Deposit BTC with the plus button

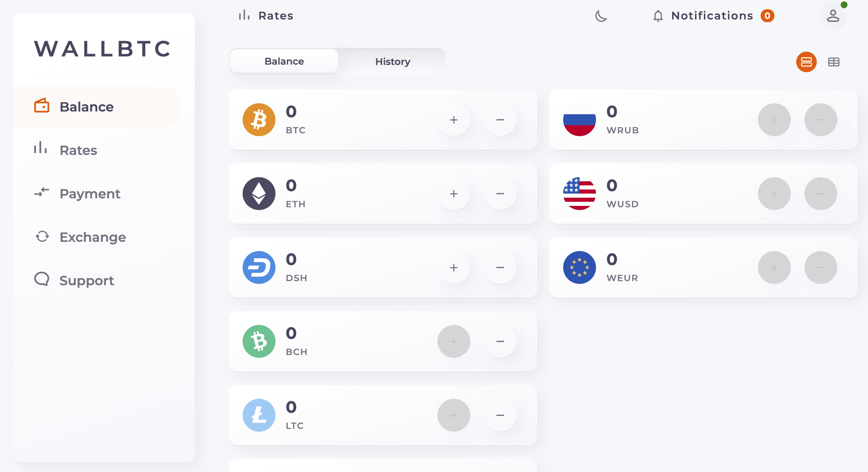(x=453, y=120)
